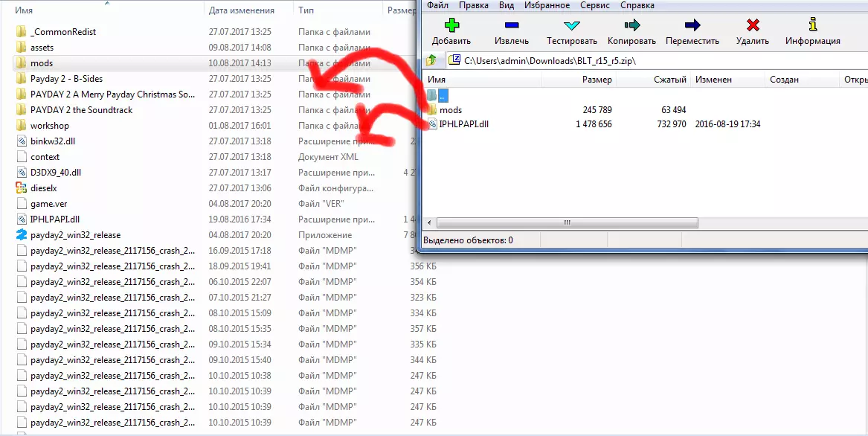The image size is (868, 436).
Task: Click the 1 478 656 size value in 7-Zip
Action: (x=594, y=124)
